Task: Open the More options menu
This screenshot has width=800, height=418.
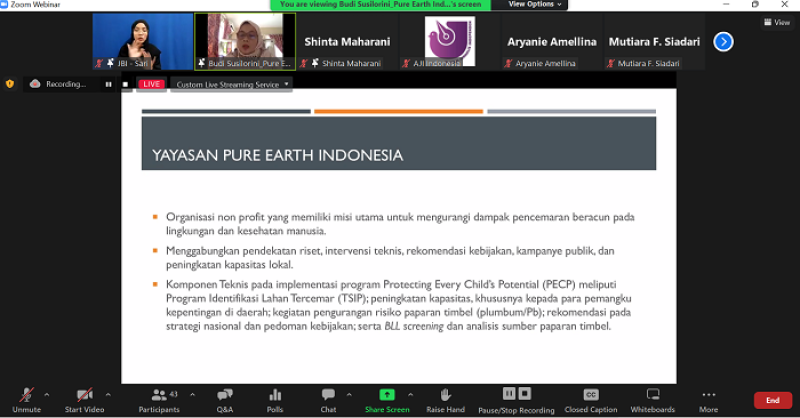Action: (708, 395)
